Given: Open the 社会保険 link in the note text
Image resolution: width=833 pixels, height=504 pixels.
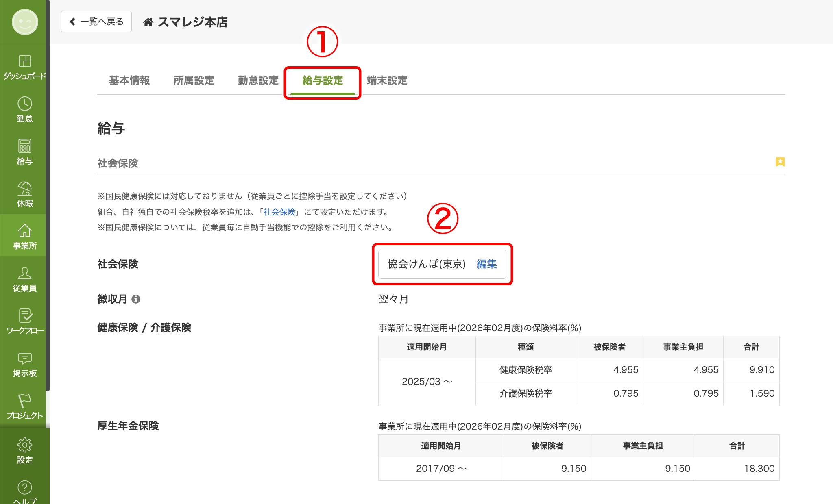Looking at the screenshot, I should (x=279, y=212).
